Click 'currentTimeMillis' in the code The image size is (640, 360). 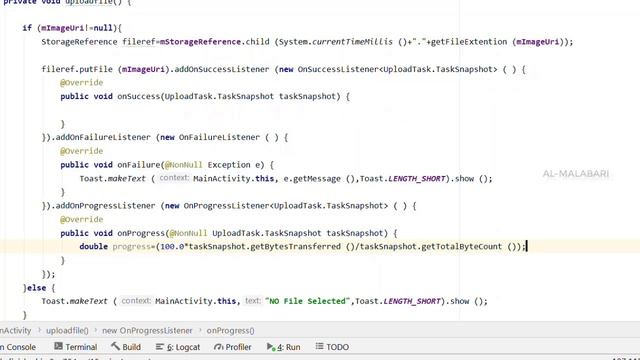[x=352, y=42]
